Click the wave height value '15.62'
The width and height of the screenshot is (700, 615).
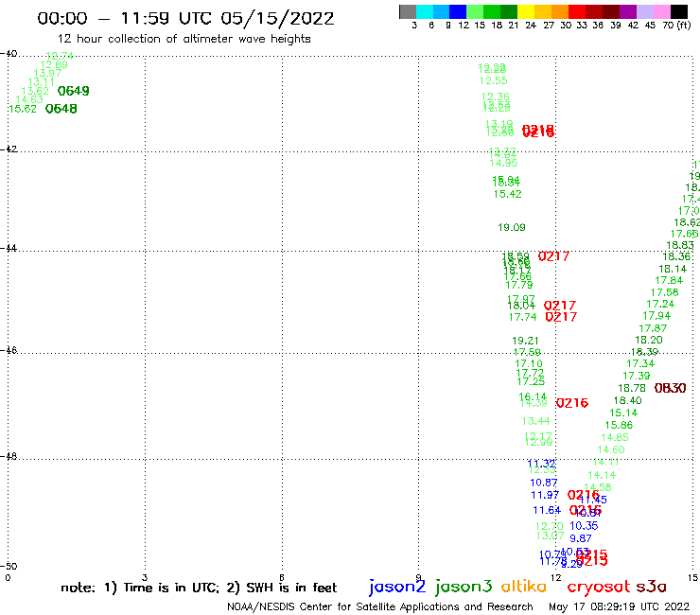[23, 109]
